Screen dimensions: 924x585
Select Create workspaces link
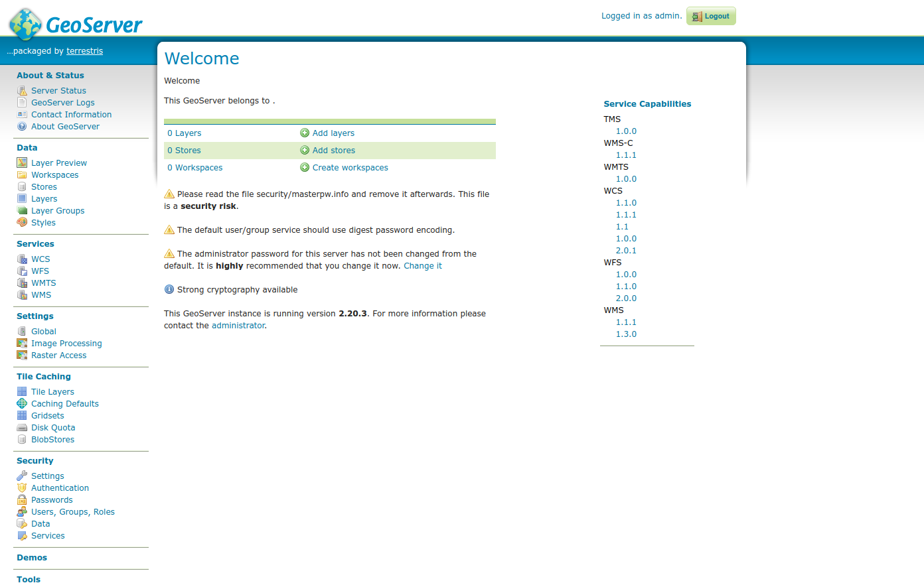350,168
